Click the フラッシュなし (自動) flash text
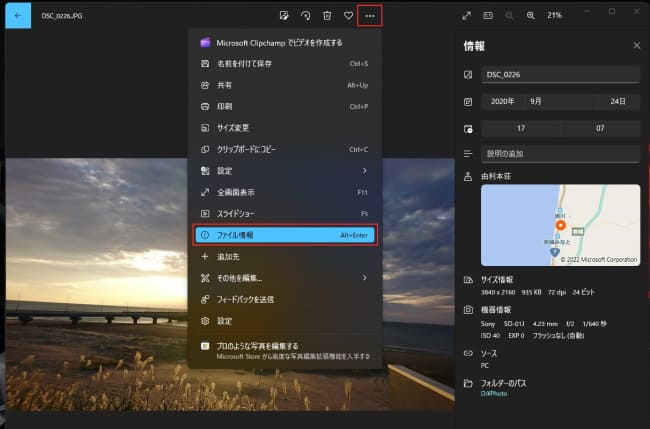This screenshot has height=429, width=650. click(x=558, y=336)
